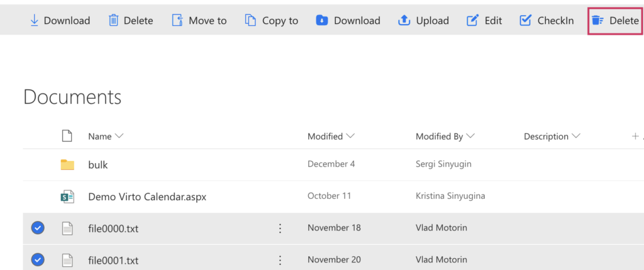Open the bulk folder

pos(97,165)
